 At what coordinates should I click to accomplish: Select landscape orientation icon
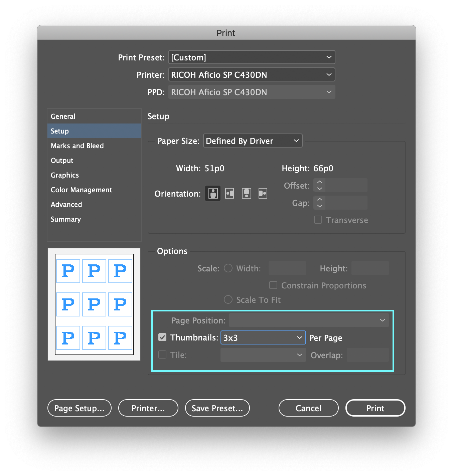point(230,193)
